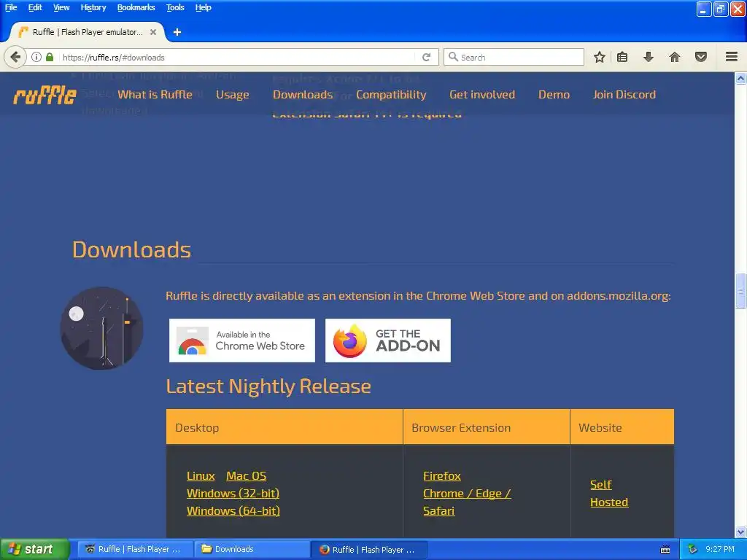Show bookmarks list icon in toolbar
Image resolution: width=747 pixels, height=560 pixels.
point(622,57)
